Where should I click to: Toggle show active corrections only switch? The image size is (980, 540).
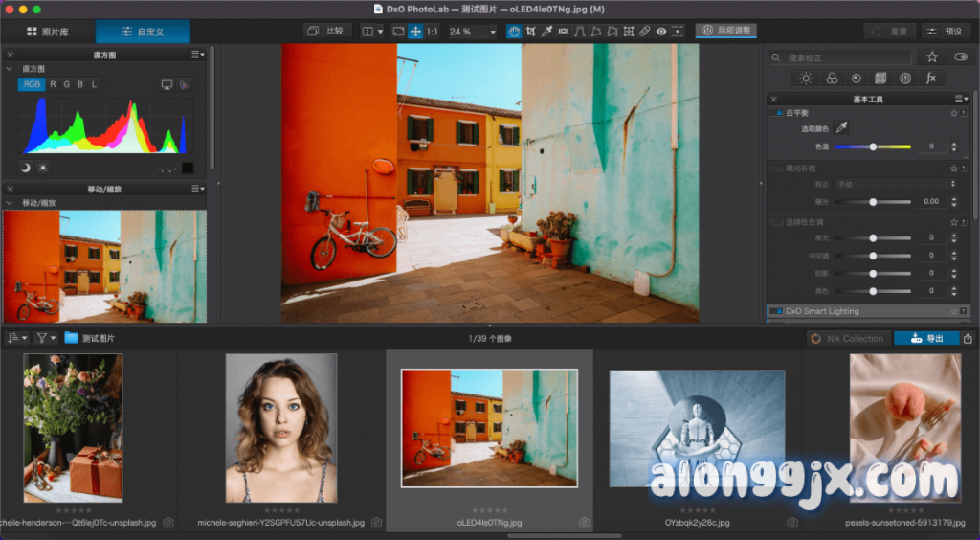pos(960,57)
